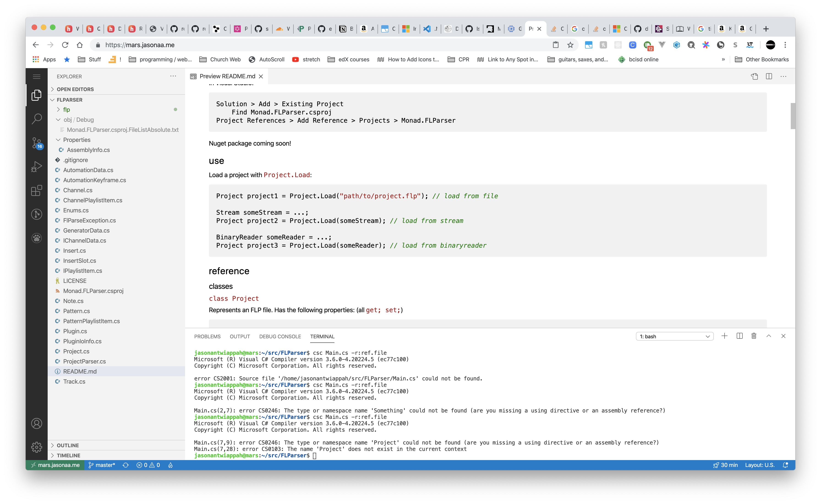Image resolution: width=821 pixels, height=504 pixels.
Task: Open the Church Web bookmark folder
Action: click(220, 59)
